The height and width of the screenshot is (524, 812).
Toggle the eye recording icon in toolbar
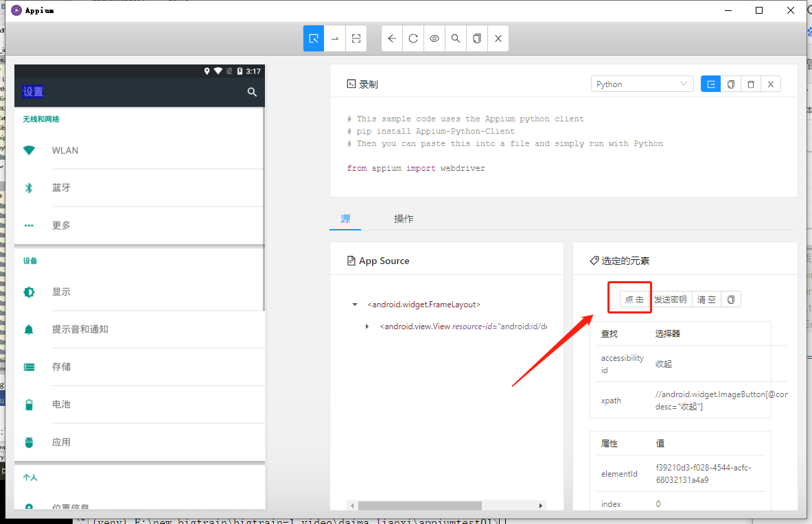(434, 38)
